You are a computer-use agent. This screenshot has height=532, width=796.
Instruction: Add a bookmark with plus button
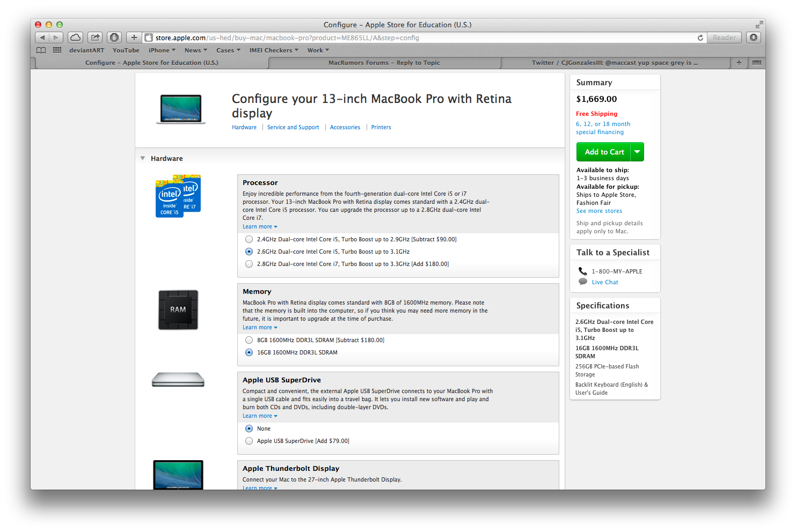[134, 38]
